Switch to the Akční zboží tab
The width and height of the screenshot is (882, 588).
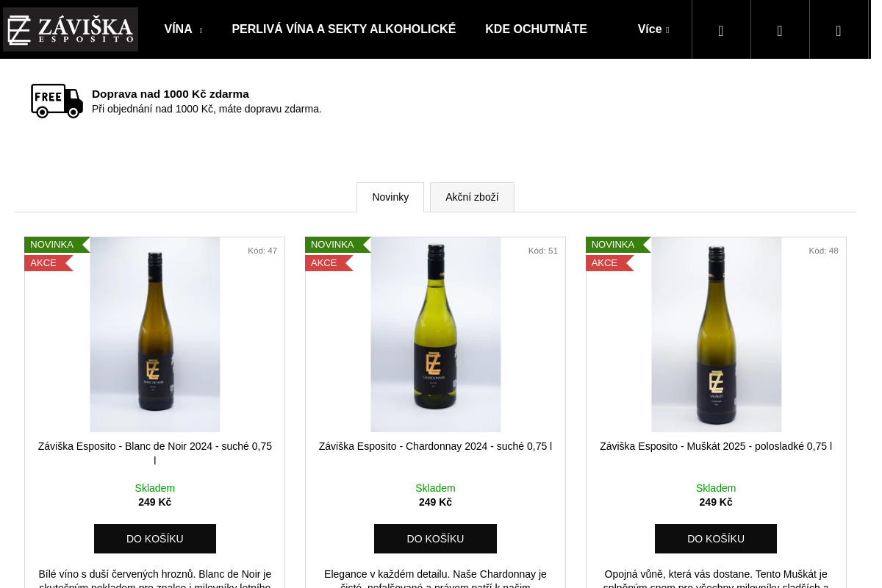click(x=472, y=197)
